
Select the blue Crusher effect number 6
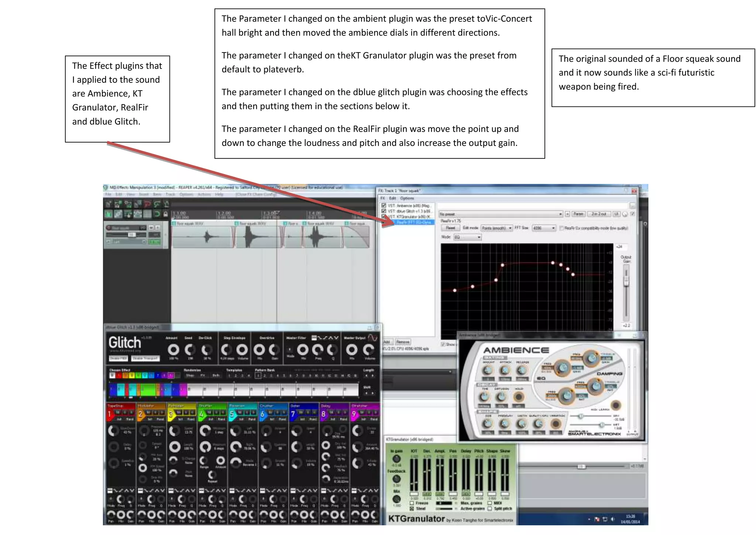point(262,415)
